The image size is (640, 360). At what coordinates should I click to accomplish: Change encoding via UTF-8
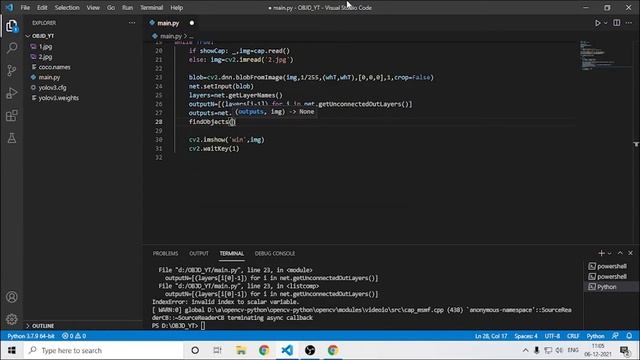point(552,336)
